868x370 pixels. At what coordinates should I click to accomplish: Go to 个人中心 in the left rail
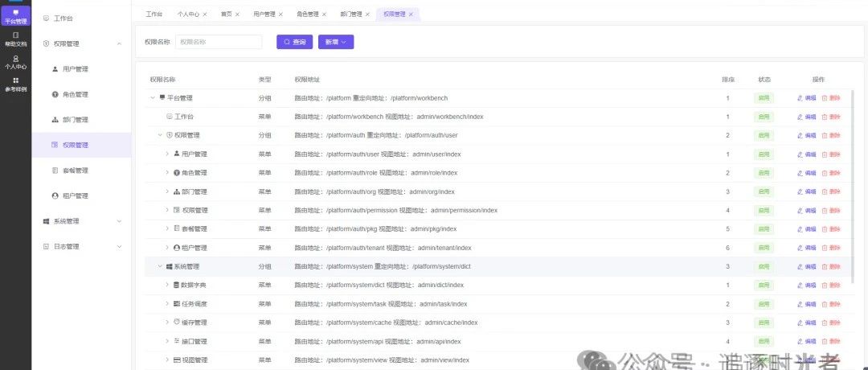coord(15,62)
